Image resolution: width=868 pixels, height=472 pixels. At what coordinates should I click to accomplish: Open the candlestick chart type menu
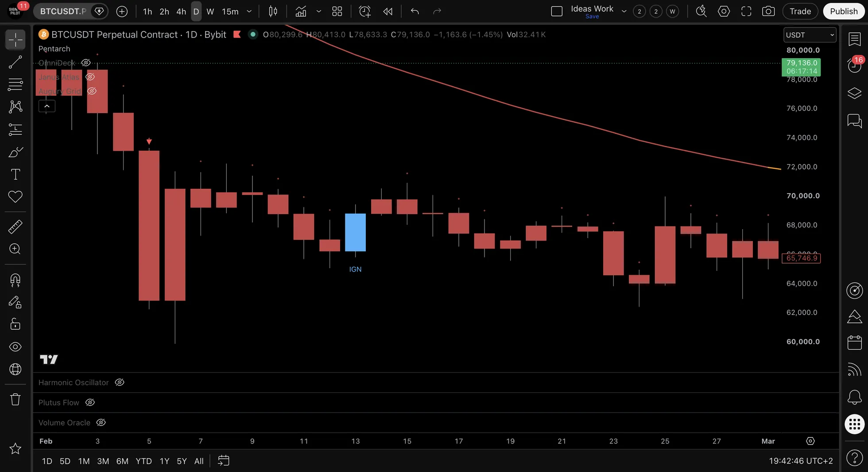pyautogui.click(x=273, y=12)
